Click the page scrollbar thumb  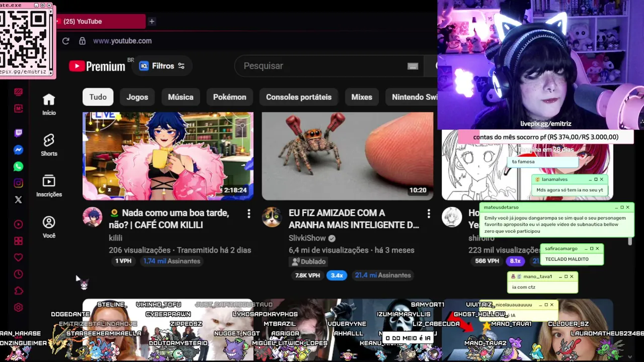point(630,241)
